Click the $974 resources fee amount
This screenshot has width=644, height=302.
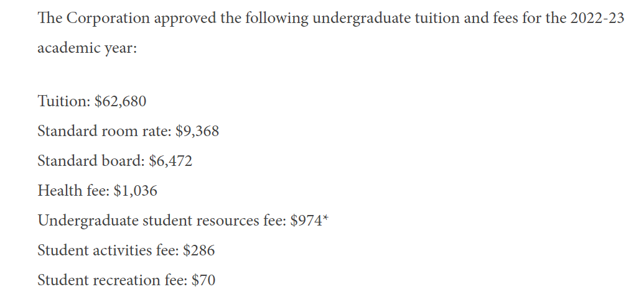tap(306, 221)
